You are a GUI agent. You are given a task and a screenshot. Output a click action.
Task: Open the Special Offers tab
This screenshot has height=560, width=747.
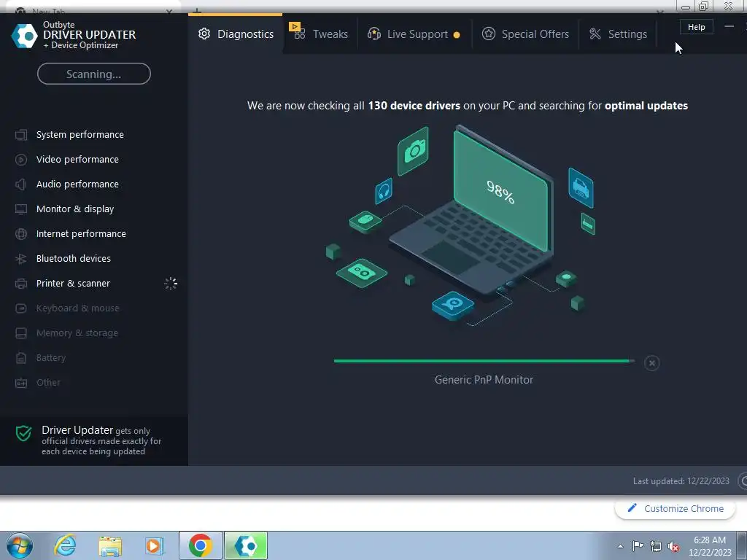pyautogui.click(x=525, y=34)
